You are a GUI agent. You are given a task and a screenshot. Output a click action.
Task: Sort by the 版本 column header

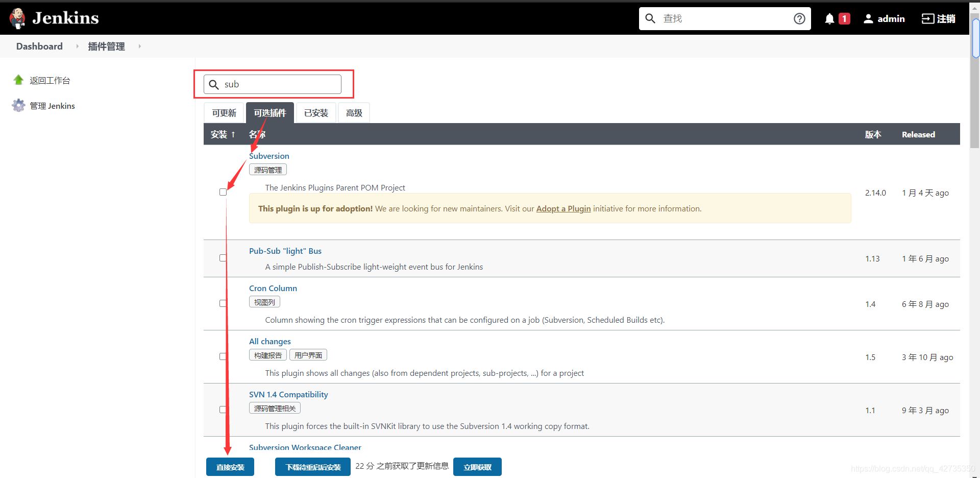click(x=873, y=134)
